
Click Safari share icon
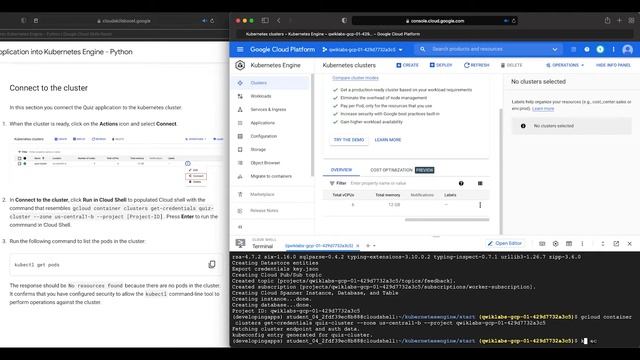[x=607, y=20]
